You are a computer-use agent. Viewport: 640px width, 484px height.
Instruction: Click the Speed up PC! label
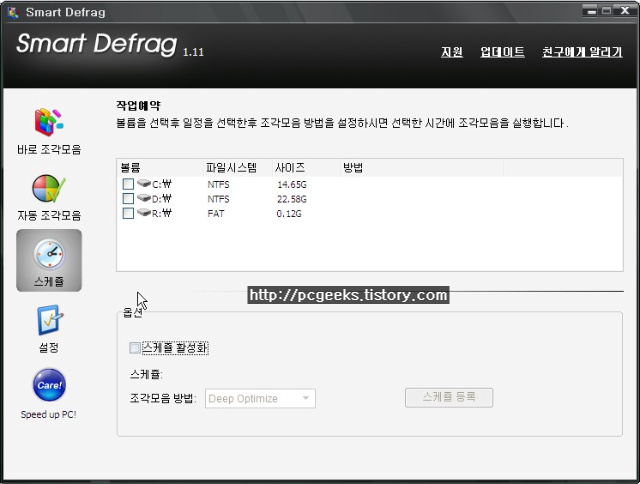49,415
